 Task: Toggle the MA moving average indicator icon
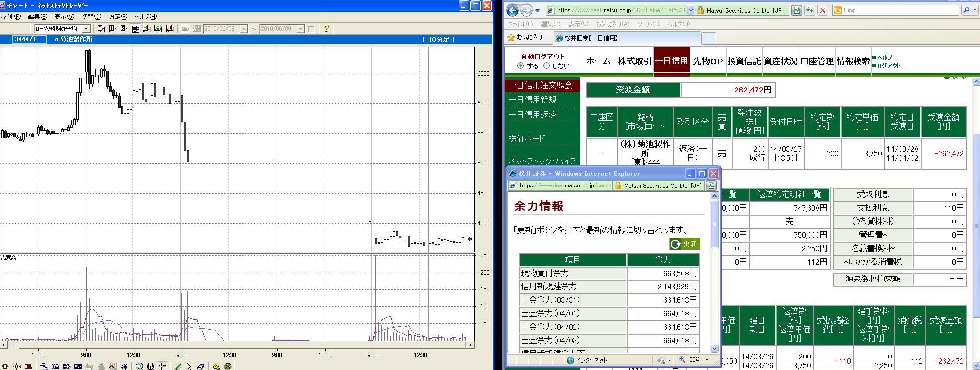55,366
